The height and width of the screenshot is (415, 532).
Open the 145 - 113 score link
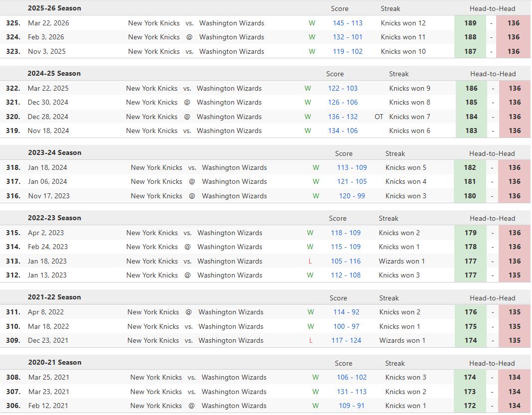point(348,23)
